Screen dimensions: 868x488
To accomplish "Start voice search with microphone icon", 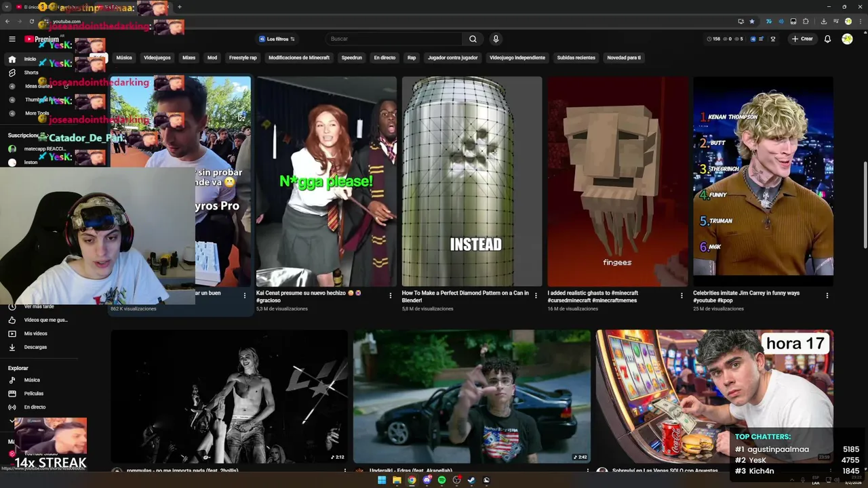I will (496, 39).
